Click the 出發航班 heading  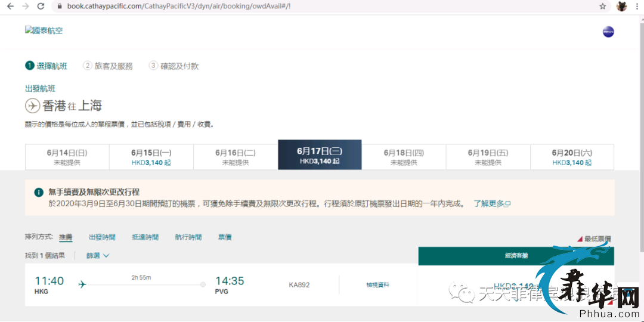(x=41, y=88)
